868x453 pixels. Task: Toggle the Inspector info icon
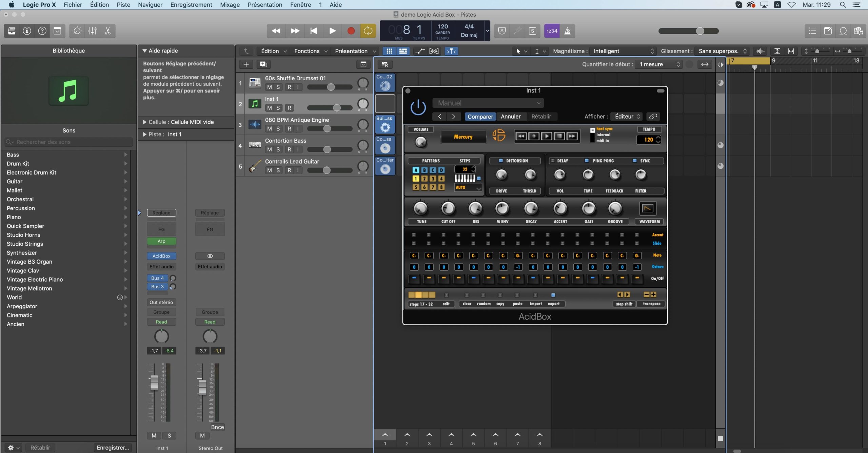pos(27,31)
